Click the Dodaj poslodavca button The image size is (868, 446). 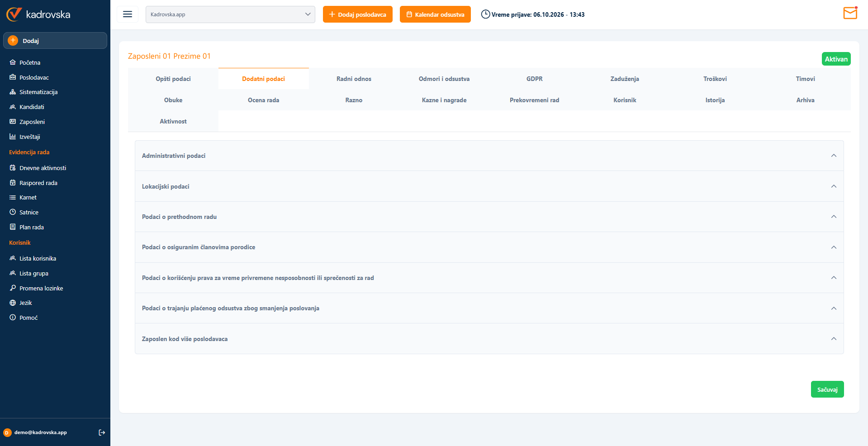pos(358,14)
